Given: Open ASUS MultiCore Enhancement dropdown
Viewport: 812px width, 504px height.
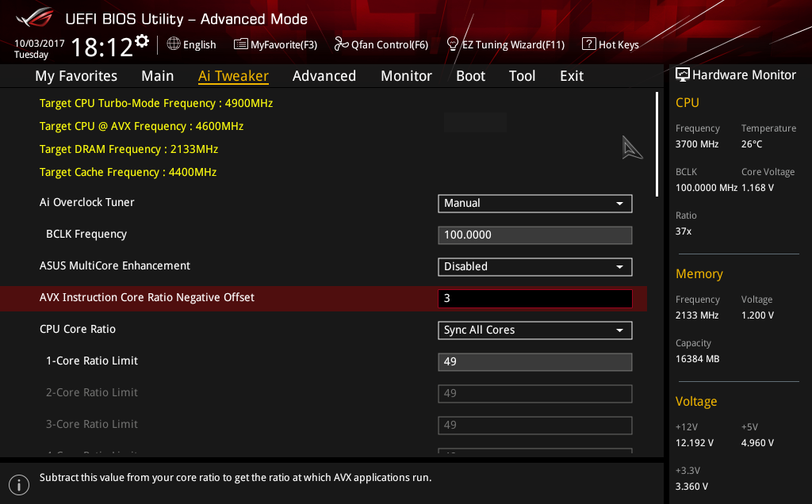Looking at the screenshot, I should pos(535,266).
